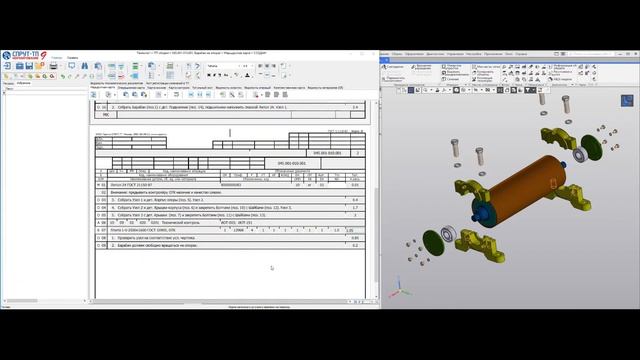Click the Технический контроль row text

[181, 223]
